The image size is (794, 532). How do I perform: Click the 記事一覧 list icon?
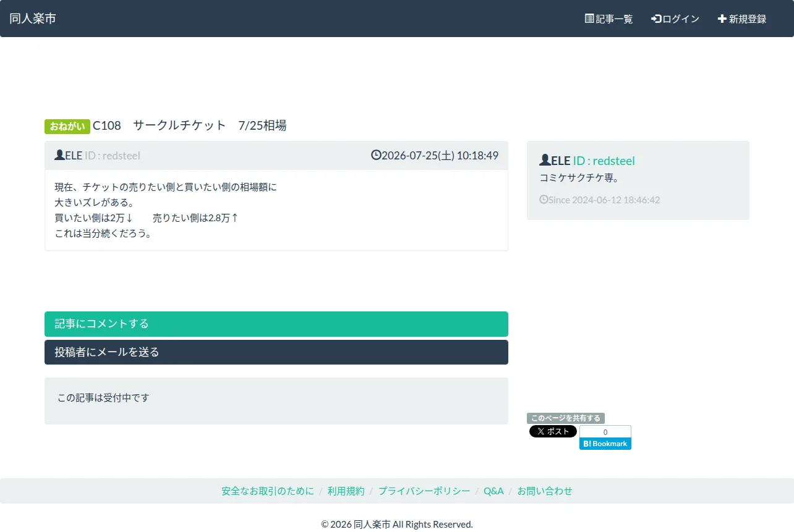[x=589, y=19]
